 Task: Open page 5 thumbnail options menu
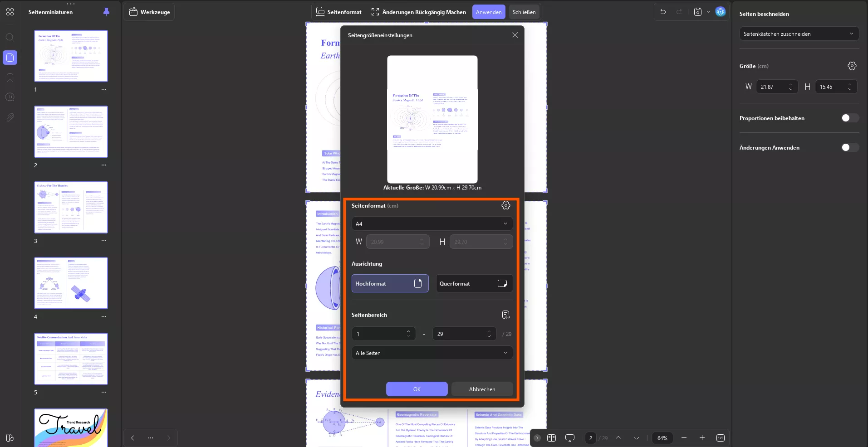pyautogui.click(x=104, y=392)
